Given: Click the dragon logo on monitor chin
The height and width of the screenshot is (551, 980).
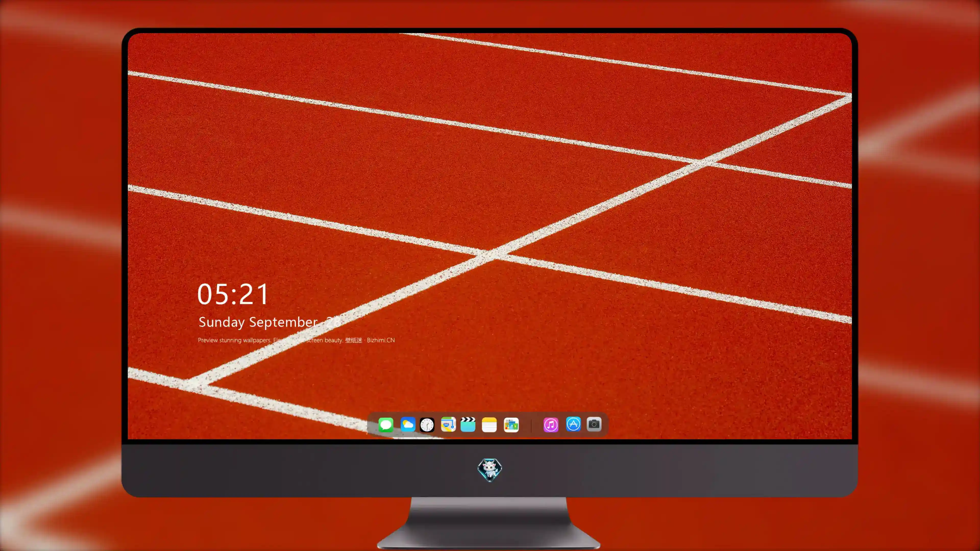Looking at the screenshot, I should (x=490, y=470).
